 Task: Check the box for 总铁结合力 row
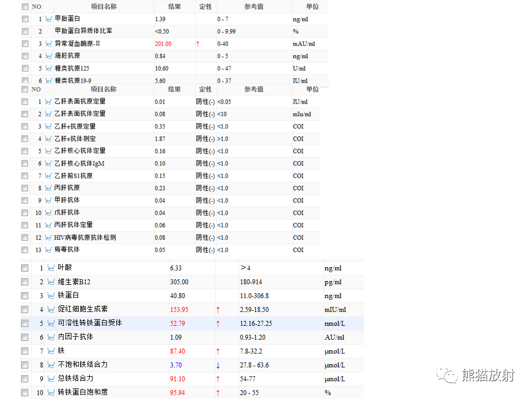tap(25, 378)
